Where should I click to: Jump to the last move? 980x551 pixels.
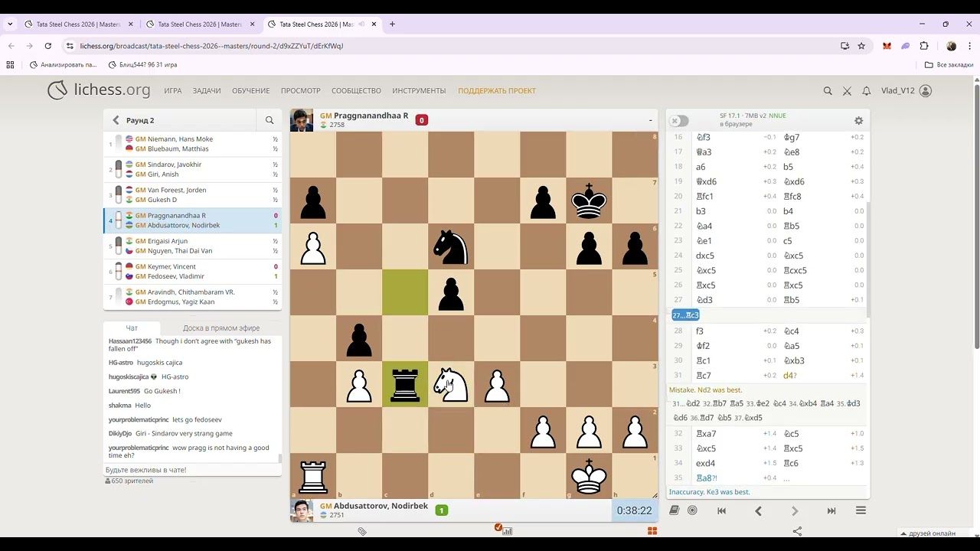click(x=831, y=510)
